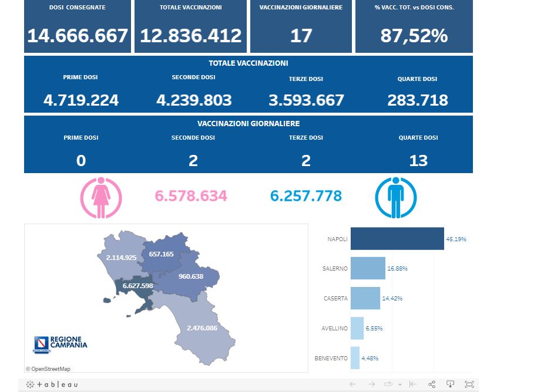Select the map region labeled 2.476.086
This screenshot has height=392, width=544.
203,329
